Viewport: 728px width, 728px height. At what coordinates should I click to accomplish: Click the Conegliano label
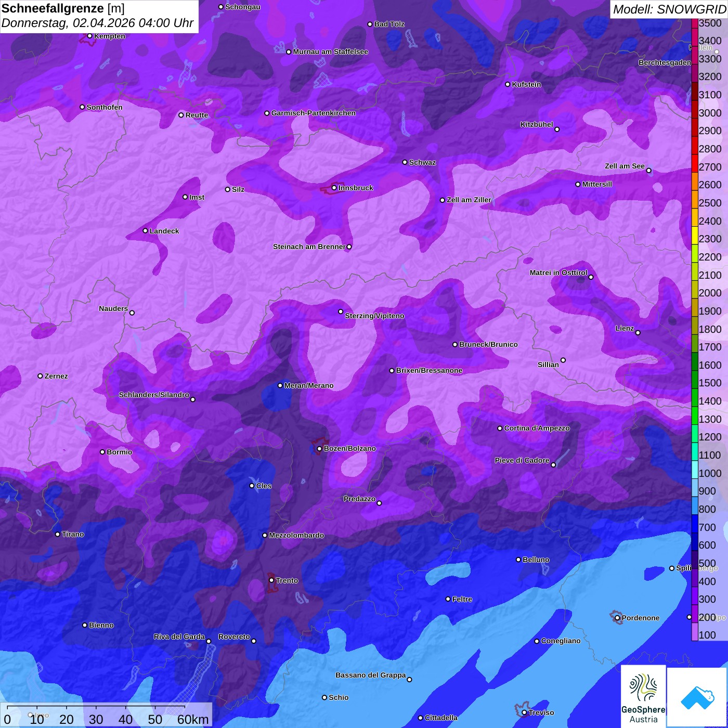click(561, 641)
